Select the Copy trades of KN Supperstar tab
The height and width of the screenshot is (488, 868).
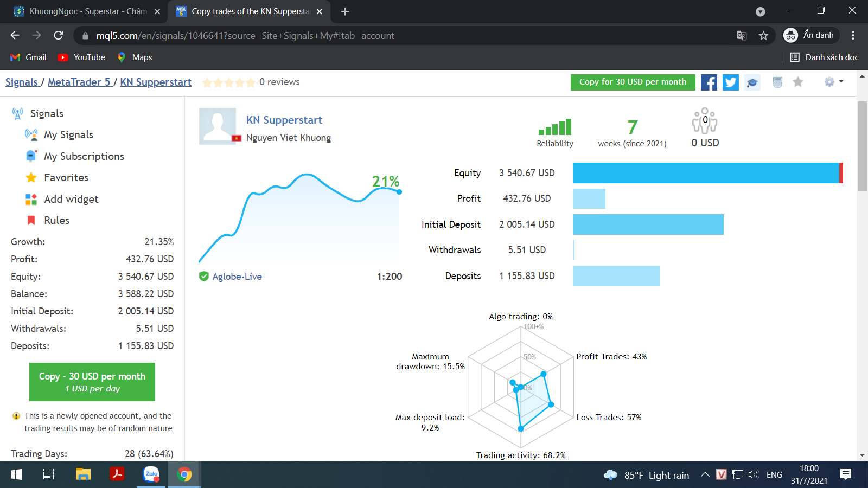click(250, 11)
